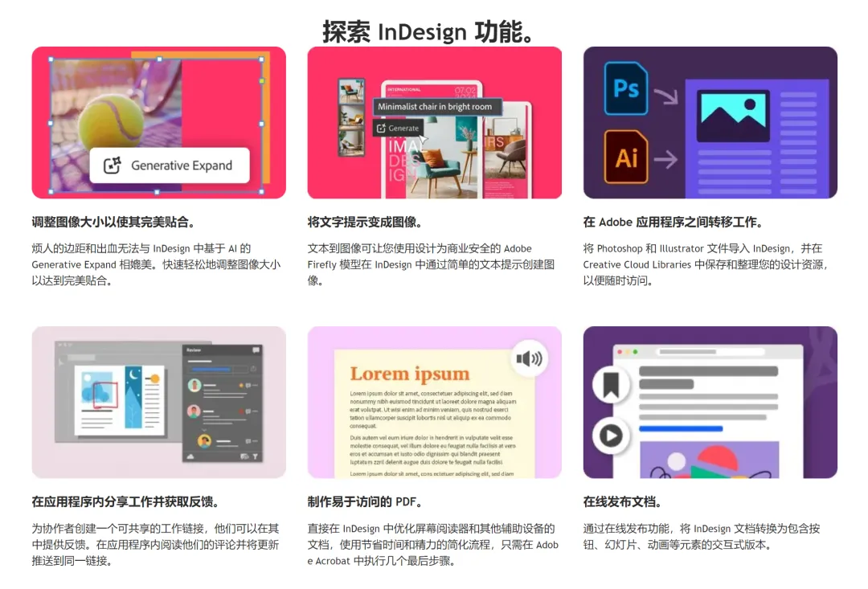Screen dimensions: 868x589
Task: Click the Generative Expand sparkle icon
Action: (x=113, y=165)
